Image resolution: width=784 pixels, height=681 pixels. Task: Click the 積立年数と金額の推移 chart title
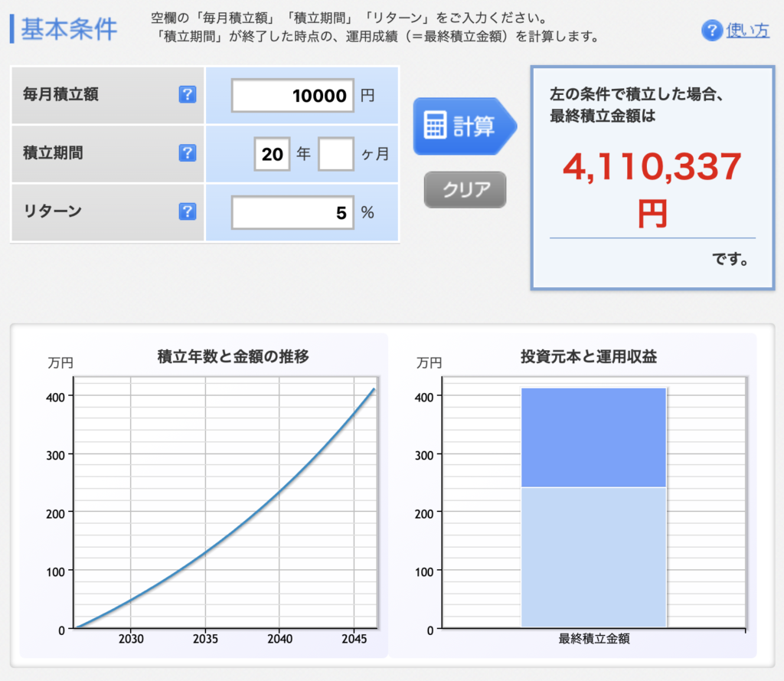coord(233,357)
